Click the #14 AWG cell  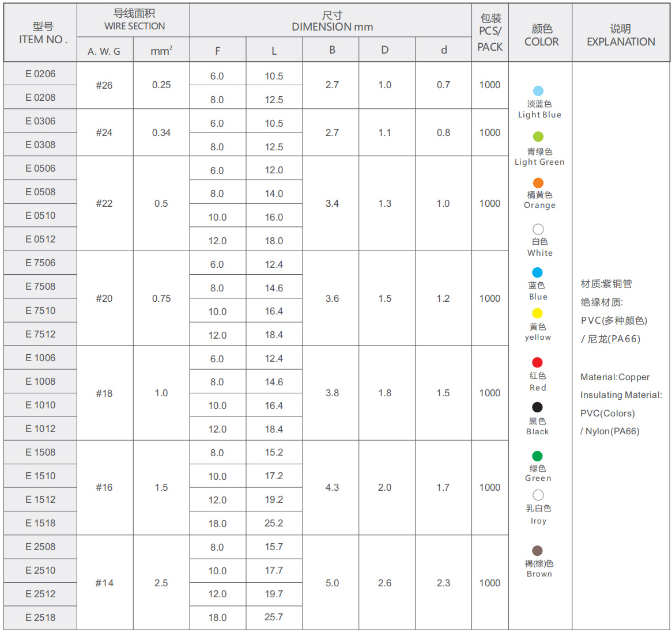pos(105,583)
